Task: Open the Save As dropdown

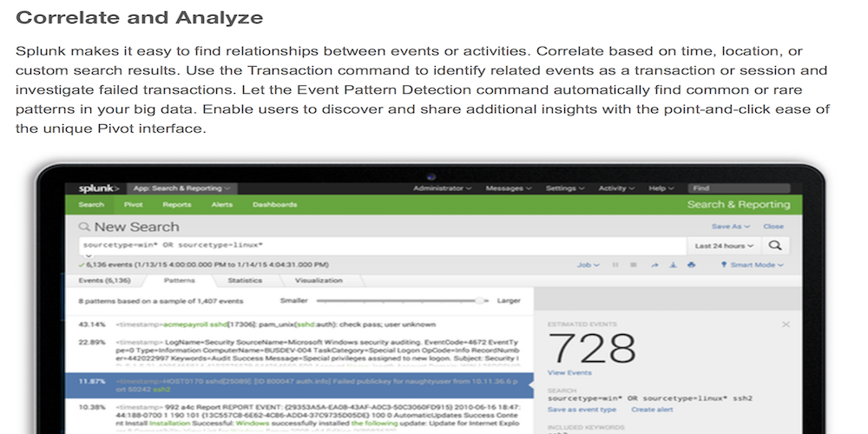Action: tap(730, 227)
